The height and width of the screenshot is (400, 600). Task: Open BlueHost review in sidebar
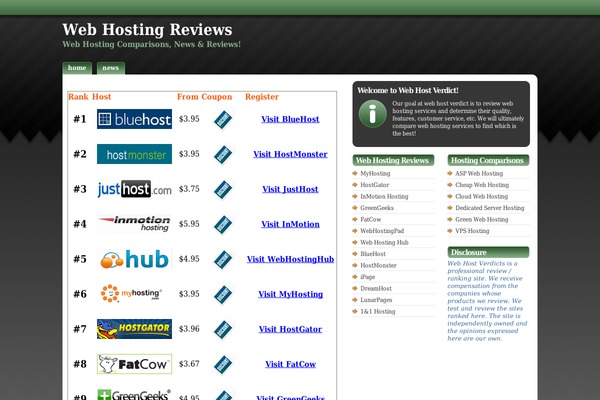point(373,254)
